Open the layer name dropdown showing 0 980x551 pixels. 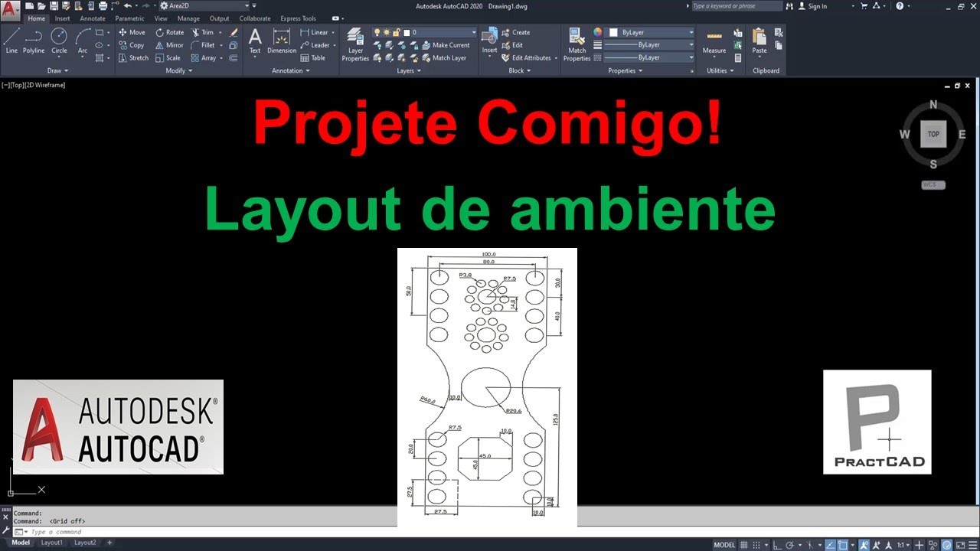pos(425,32)
